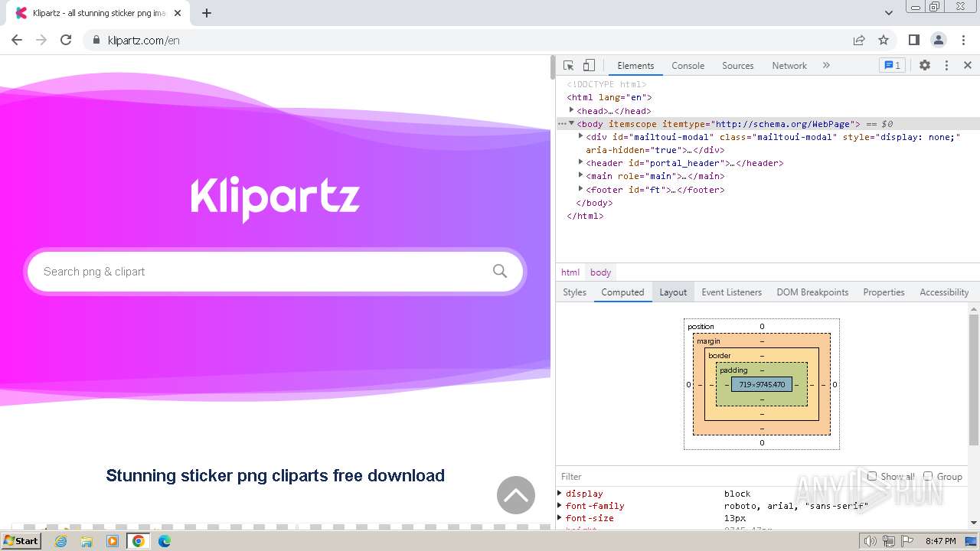Open the Windows Start menu
The image size is (980, 551).
tap(21, 541)
